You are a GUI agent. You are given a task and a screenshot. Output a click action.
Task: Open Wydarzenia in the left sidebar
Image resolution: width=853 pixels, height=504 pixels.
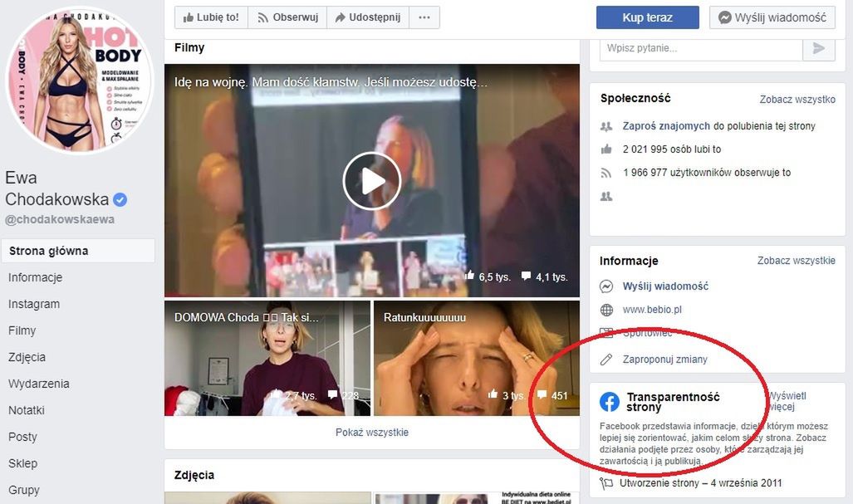point(39,384)
